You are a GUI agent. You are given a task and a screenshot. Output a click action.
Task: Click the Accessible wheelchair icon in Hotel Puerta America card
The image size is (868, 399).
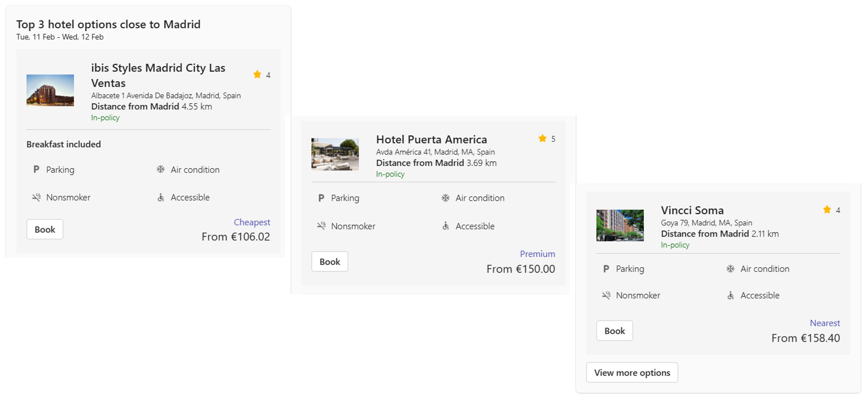[446, 226]
